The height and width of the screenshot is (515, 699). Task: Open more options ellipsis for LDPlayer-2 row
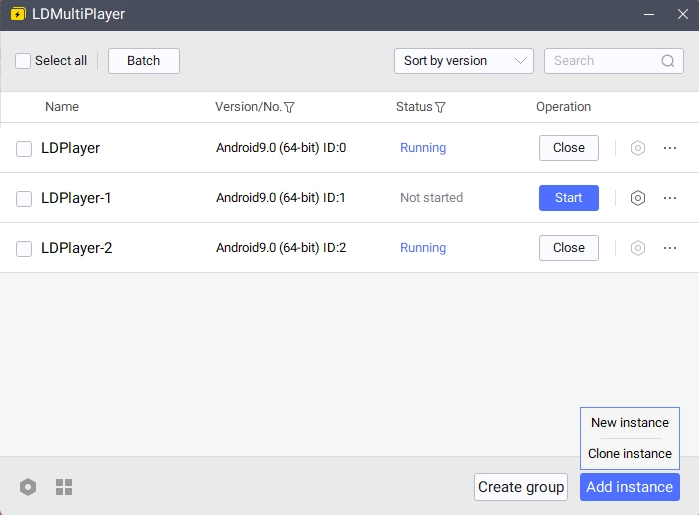click(670, 248)
